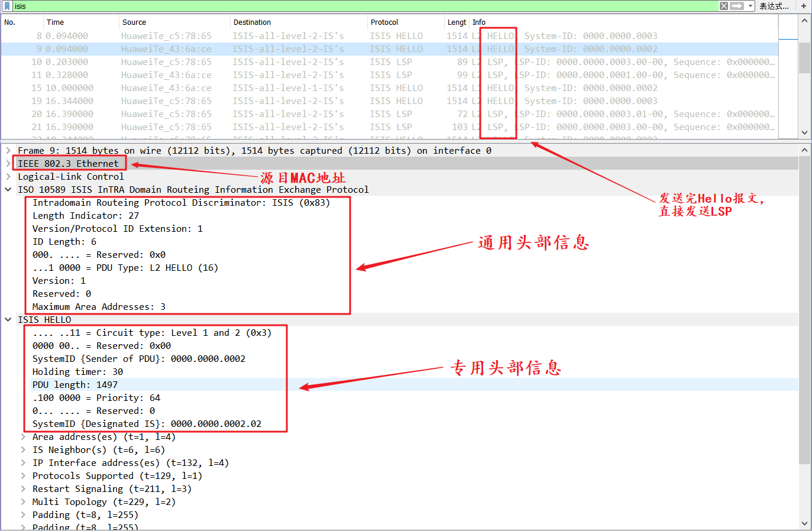The height and width of the screenshot is (531, 812).
Task: Select packet 8 at time 0.094000
Action: click(x=389, y=36)
